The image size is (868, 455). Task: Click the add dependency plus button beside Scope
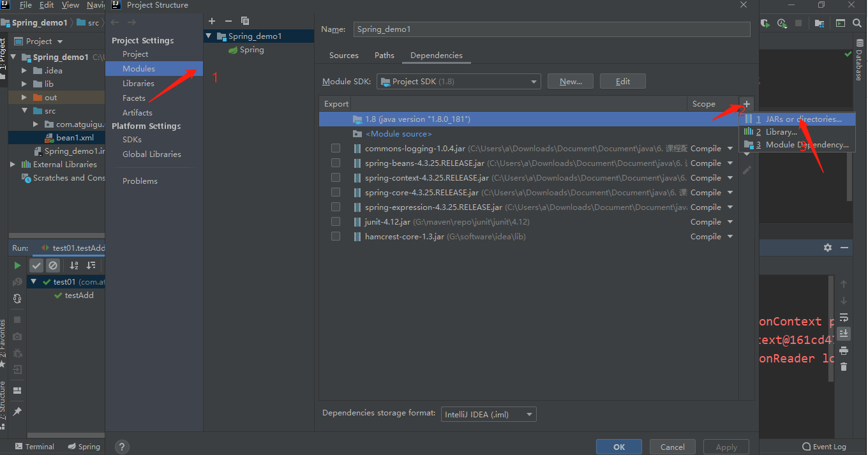(747, 104)
